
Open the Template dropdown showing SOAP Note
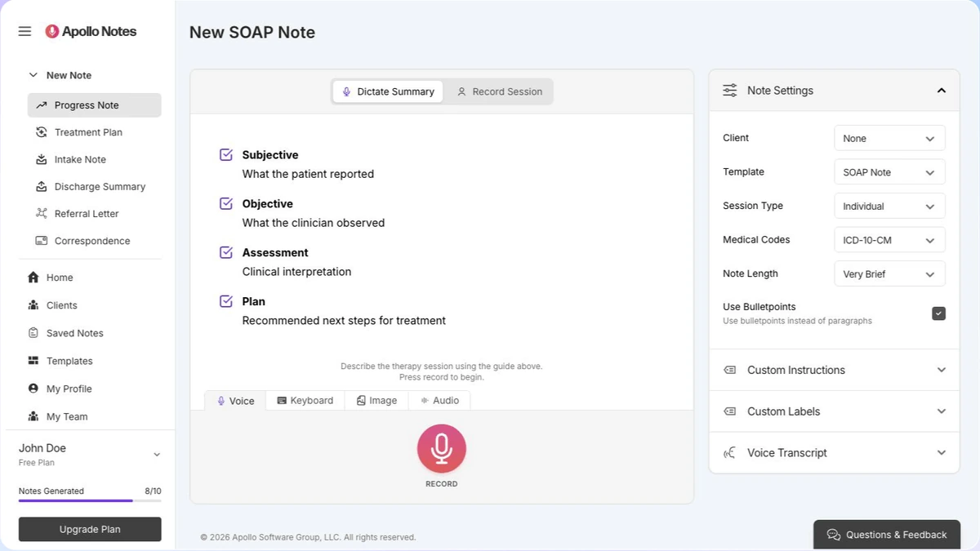click(889, 172)
